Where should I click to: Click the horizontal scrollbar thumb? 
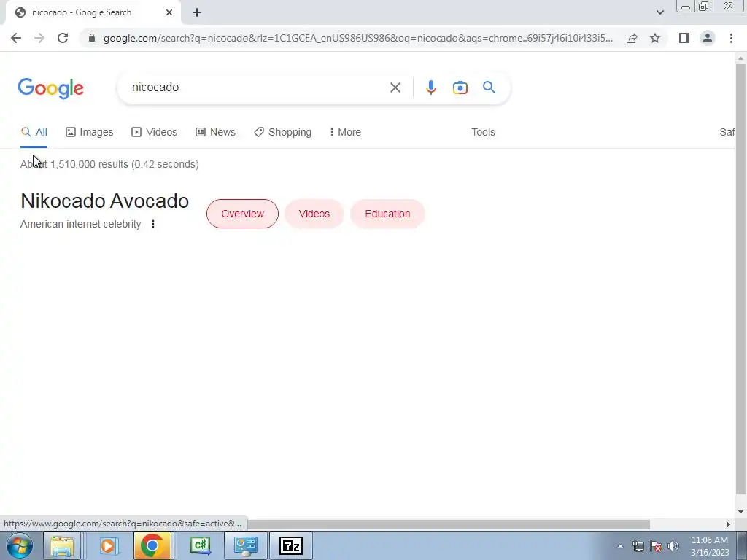[x=448, y=524]
